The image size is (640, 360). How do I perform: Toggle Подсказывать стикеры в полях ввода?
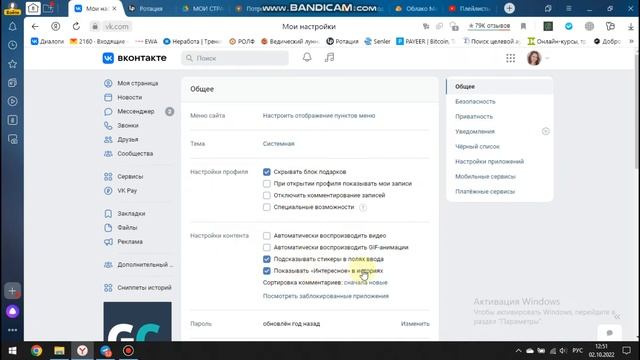[267, 259]
